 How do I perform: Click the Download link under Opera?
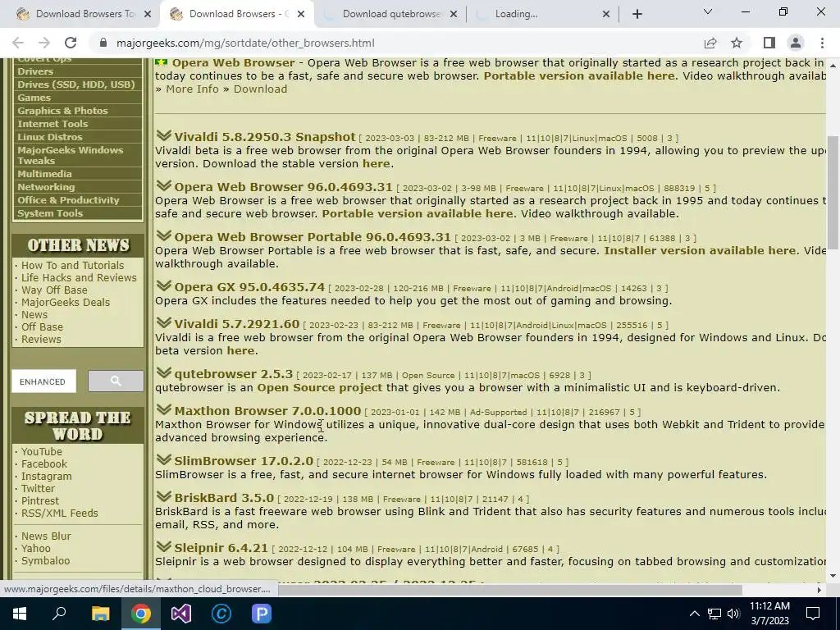(x=260, y=89)
